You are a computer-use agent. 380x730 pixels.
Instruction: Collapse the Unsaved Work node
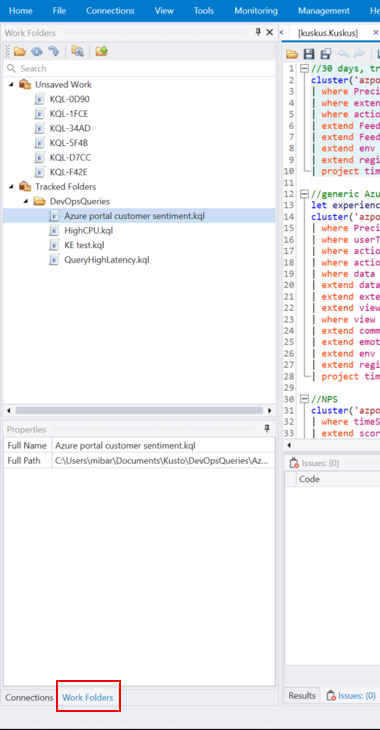coord(10,85)
